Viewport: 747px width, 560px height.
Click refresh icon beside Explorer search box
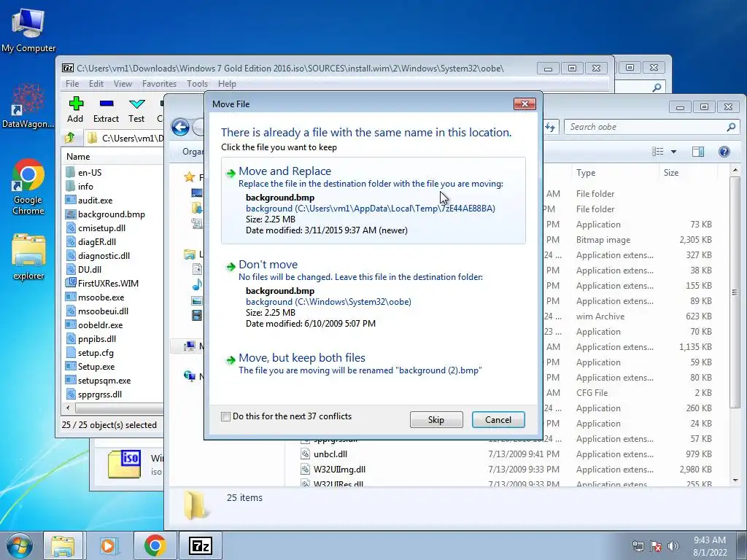550,127
